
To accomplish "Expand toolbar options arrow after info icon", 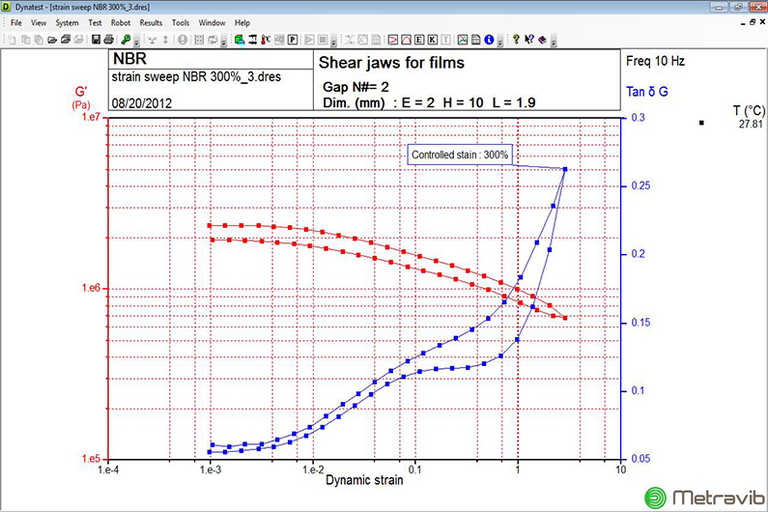I will point(500,42).
